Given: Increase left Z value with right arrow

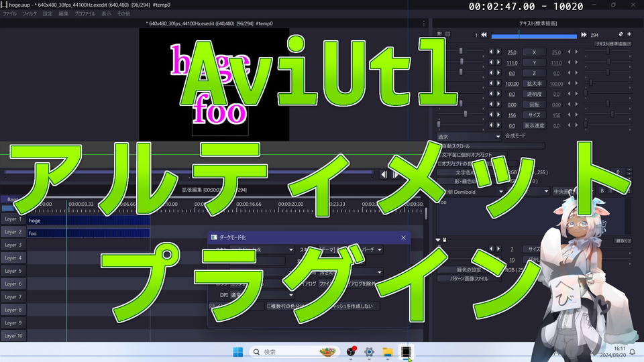Looking at the screenshot, I should [498, 73].
